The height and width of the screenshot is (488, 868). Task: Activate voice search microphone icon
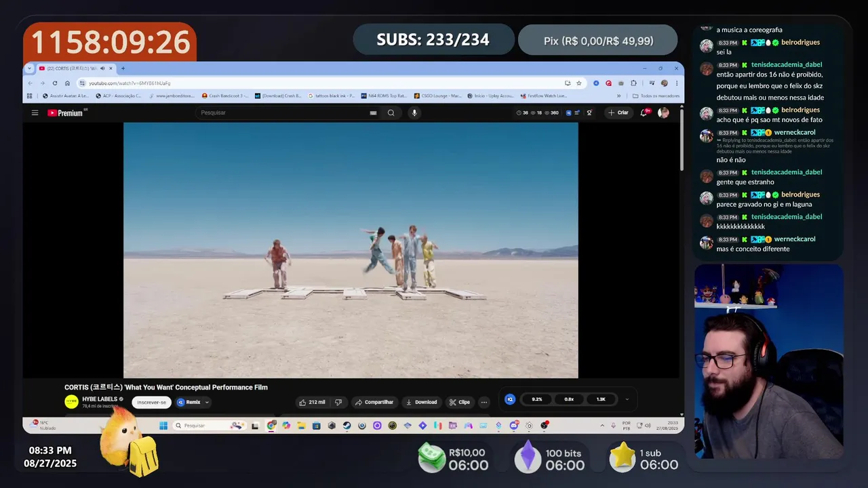tap(414, 113)
